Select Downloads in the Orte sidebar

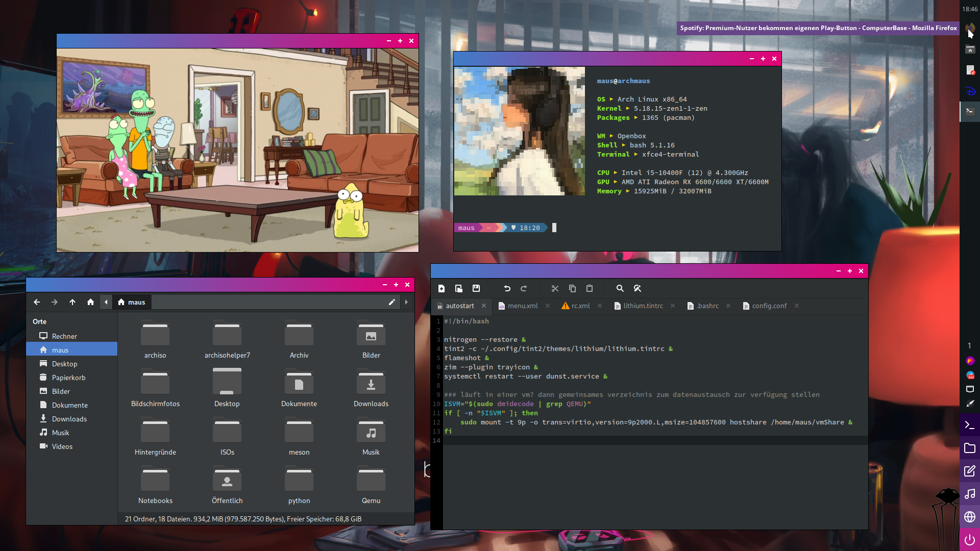click(69, 419)
